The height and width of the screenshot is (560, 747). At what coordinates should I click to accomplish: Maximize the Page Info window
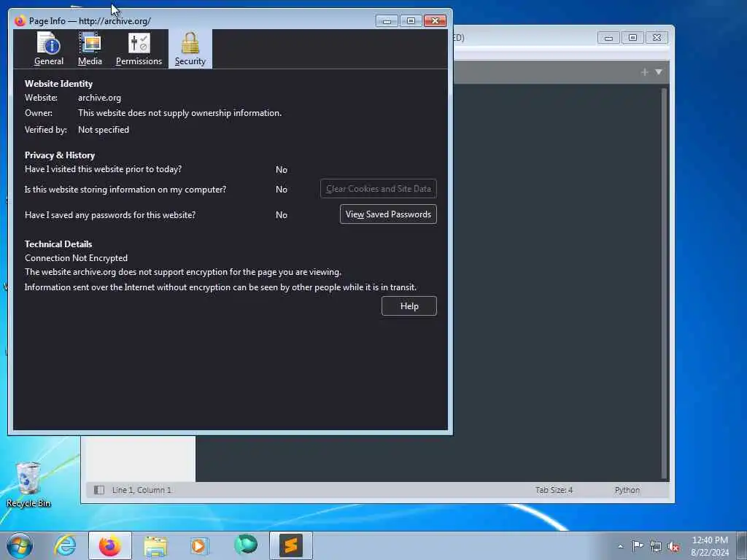click(411, 21)
